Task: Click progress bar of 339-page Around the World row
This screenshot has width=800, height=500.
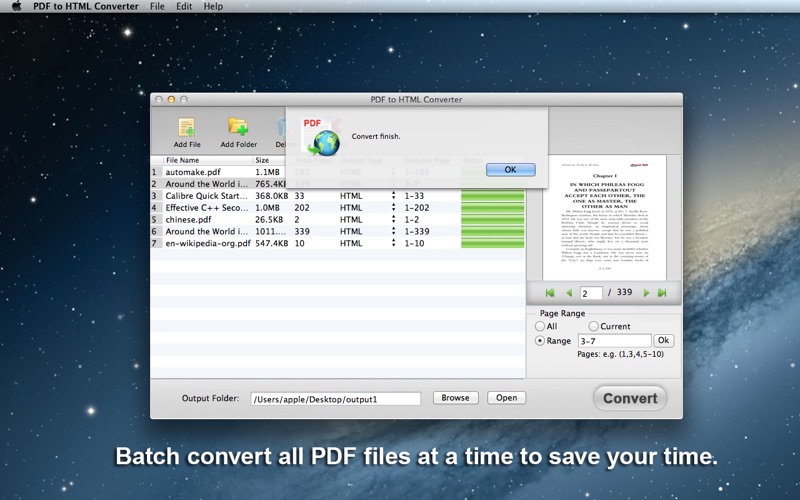Action: coord(492,231)
